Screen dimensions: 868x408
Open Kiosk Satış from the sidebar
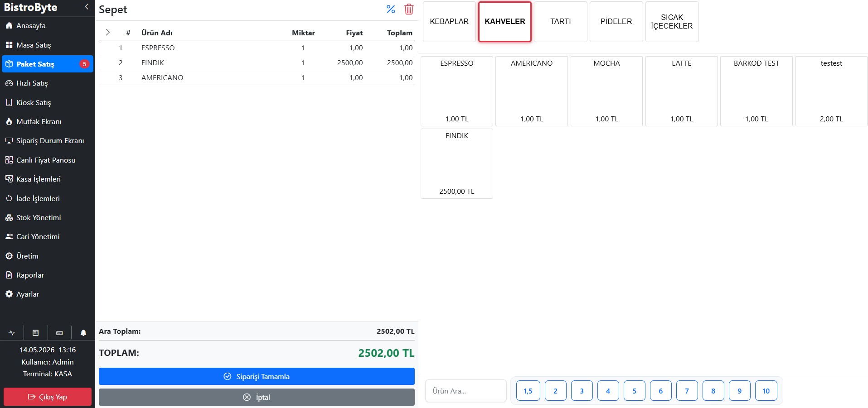coord(48,102)
